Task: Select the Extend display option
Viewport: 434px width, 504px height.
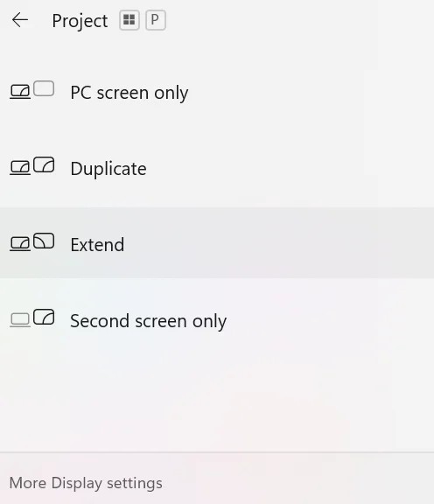Action: pos(217,243)
